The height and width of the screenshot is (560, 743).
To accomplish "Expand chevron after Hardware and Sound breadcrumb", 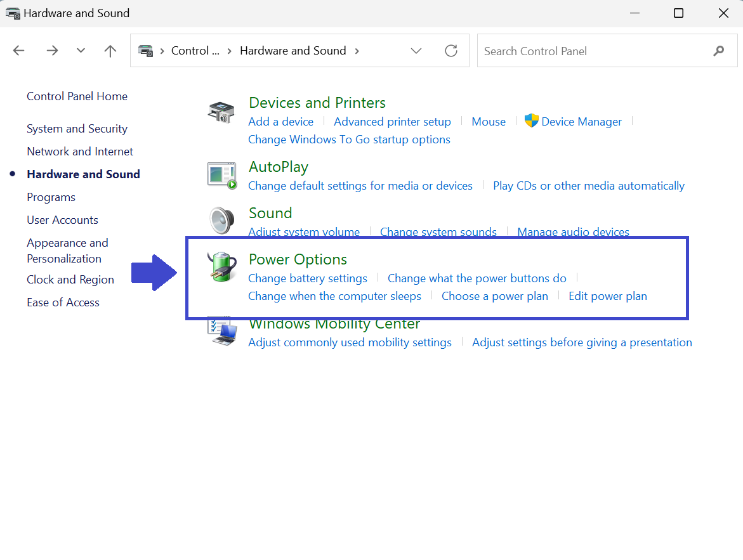I will click(x=357, y=51).
